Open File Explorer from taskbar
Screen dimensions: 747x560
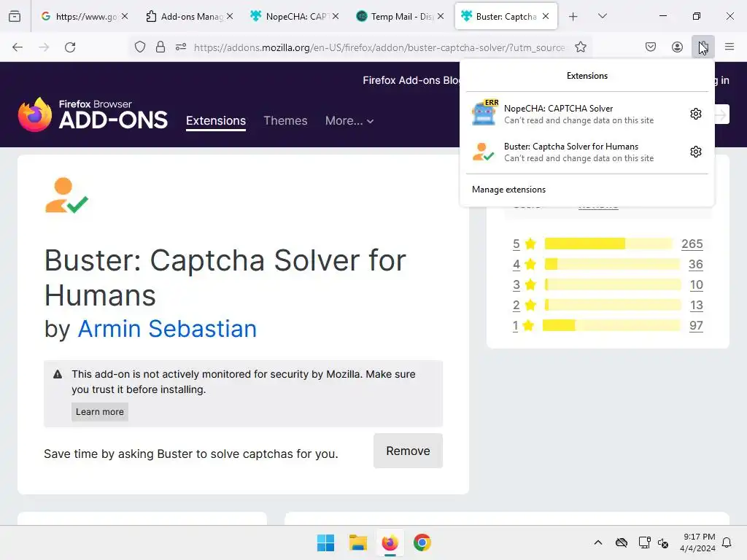point(357,542)
